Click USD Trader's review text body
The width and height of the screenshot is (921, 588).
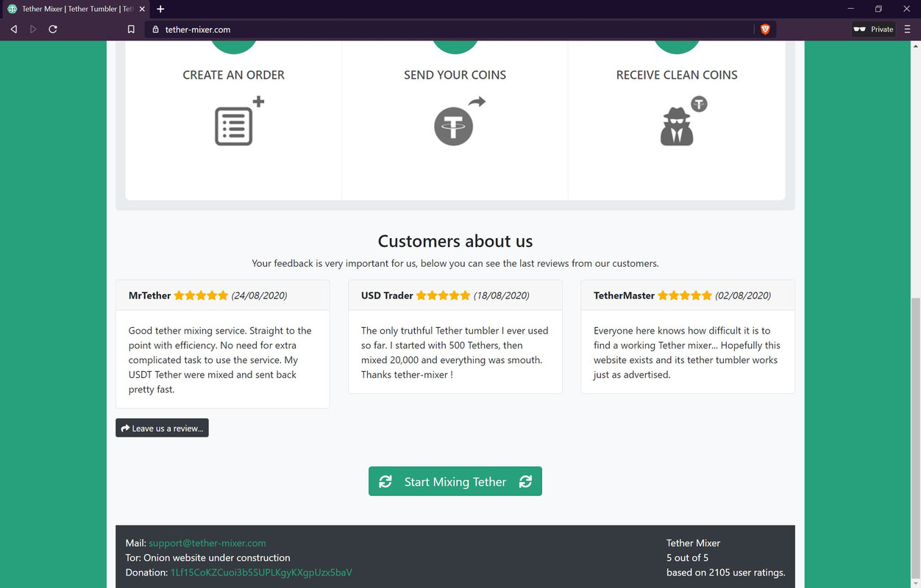455,353
